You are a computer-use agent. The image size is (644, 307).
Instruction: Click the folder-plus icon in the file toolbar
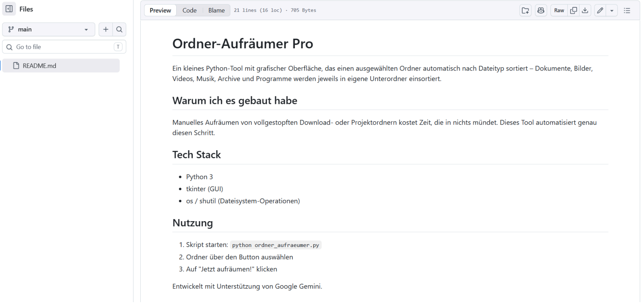pyautogui.click(x=525, y=10)
